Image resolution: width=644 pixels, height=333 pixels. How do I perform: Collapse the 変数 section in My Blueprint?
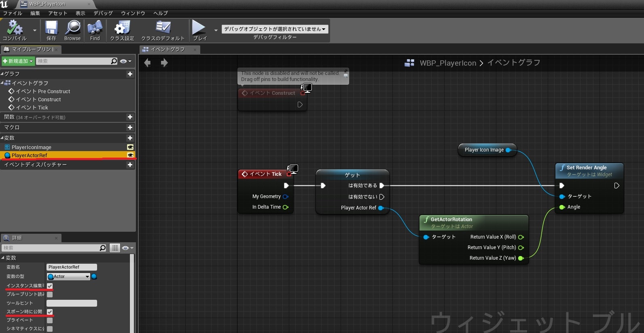[2, 138]
